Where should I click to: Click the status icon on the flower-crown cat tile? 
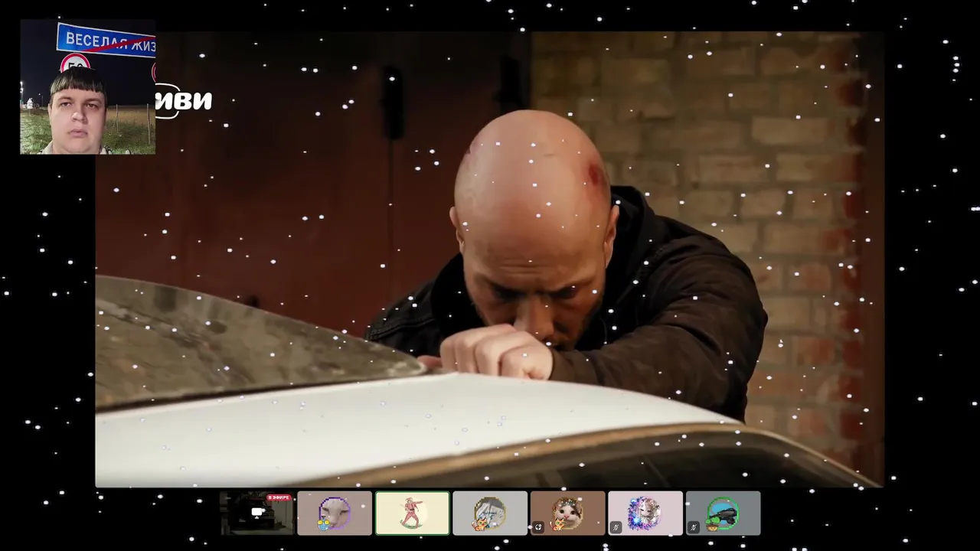coord(538,527)
